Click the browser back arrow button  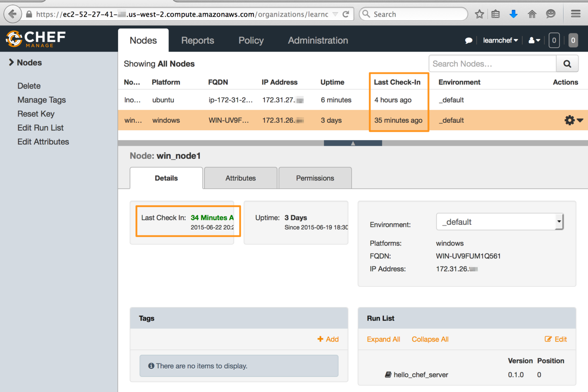click(13, 14)
